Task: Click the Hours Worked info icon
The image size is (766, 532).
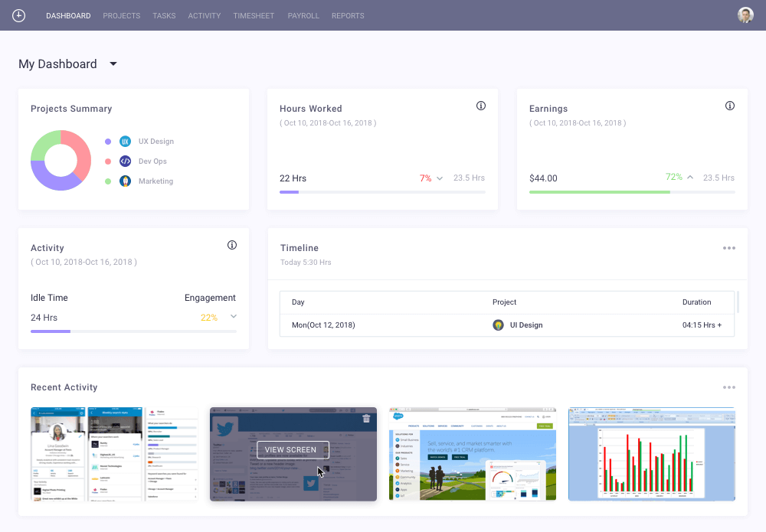Action: (x=481, y=106)
